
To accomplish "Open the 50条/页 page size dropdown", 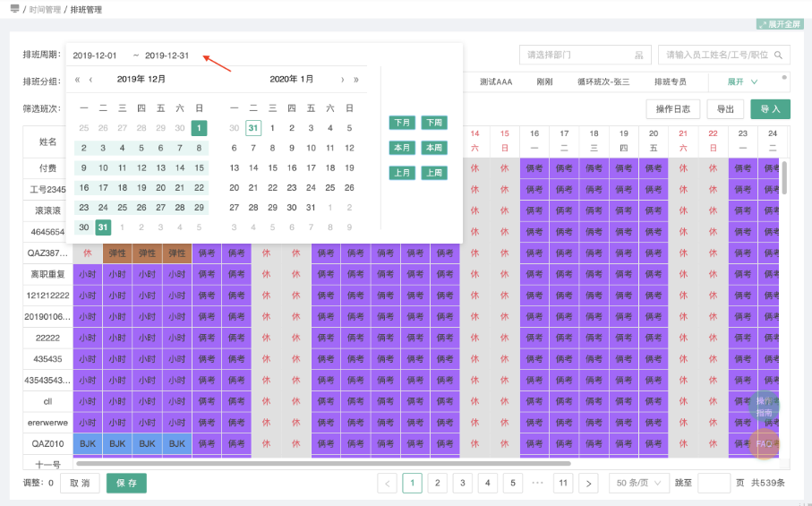I will 638,484.
